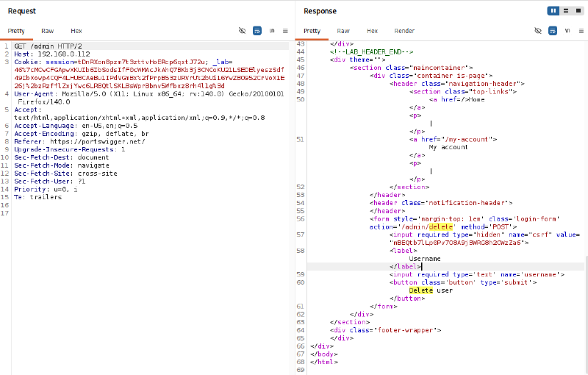Click the '<!--LAB_HEADER_END-->' comment line
The height and width of the screenshot is (375, 588).
(371, 51)
